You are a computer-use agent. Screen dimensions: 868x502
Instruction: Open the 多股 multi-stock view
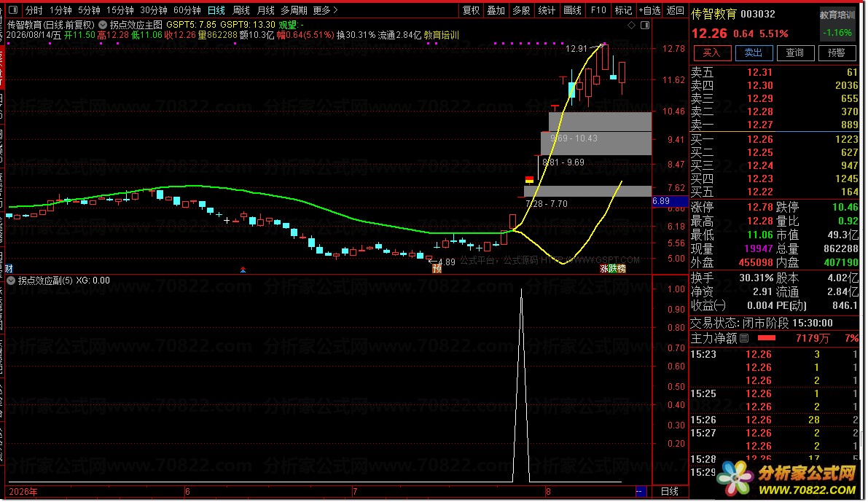click(522, 10)
